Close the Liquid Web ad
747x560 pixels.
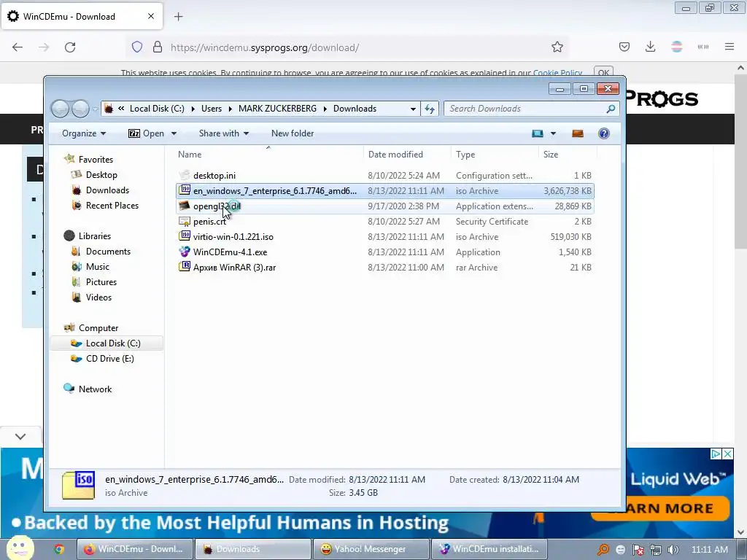tap(728, 454)
